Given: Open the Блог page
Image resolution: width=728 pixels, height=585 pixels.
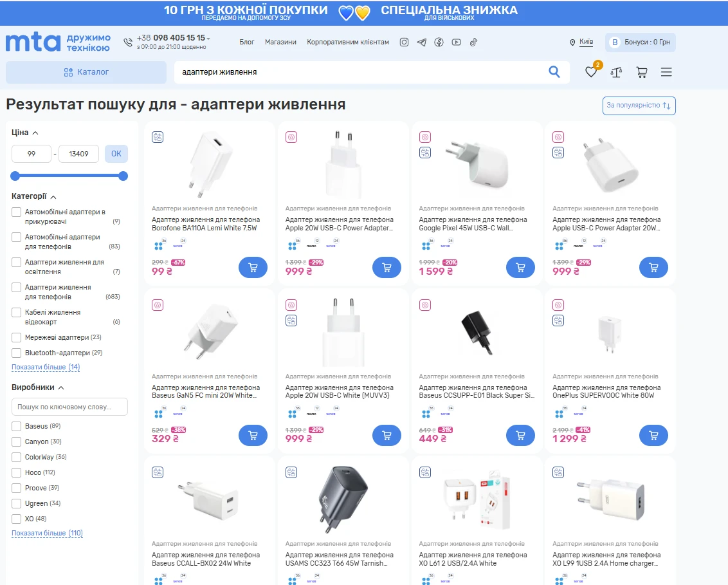Looking at the screenshot, I should 246,42.
